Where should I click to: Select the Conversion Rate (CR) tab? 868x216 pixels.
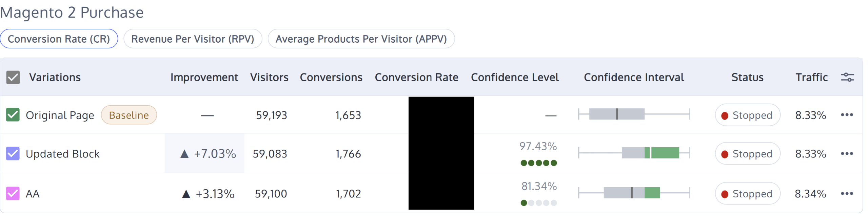point(59,39)
